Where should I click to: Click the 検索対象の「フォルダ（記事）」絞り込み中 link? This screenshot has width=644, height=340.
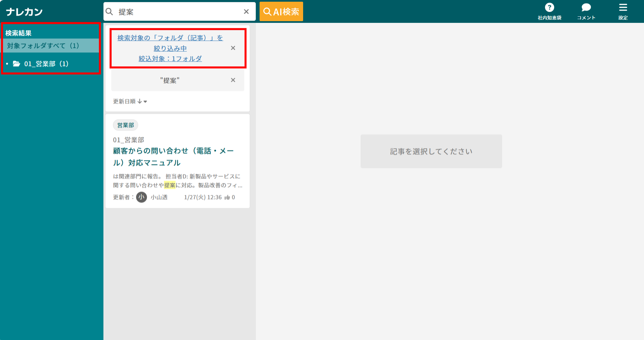tap(169, 37)
